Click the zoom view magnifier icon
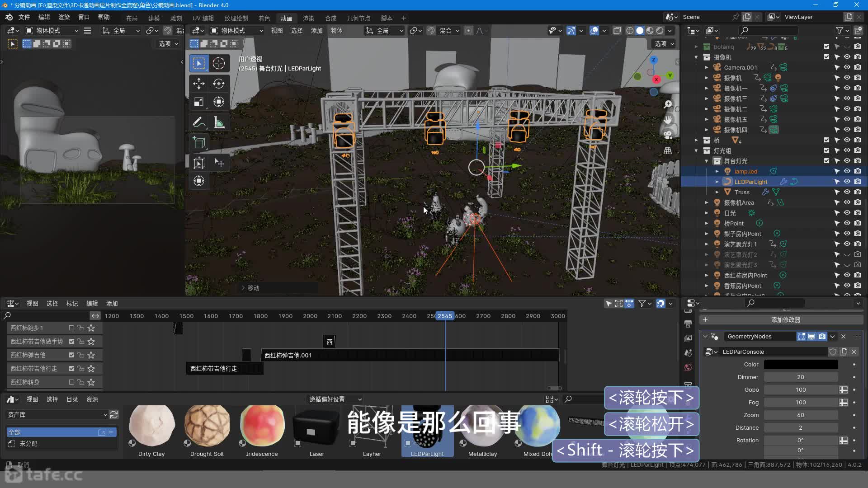Viewport: 868px width, 488px height. [x=668, y=104]
